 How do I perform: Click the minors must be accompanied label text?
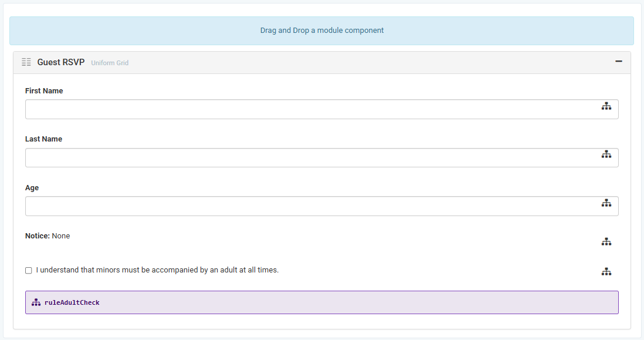pyautogui.click(x=157, y=270)
